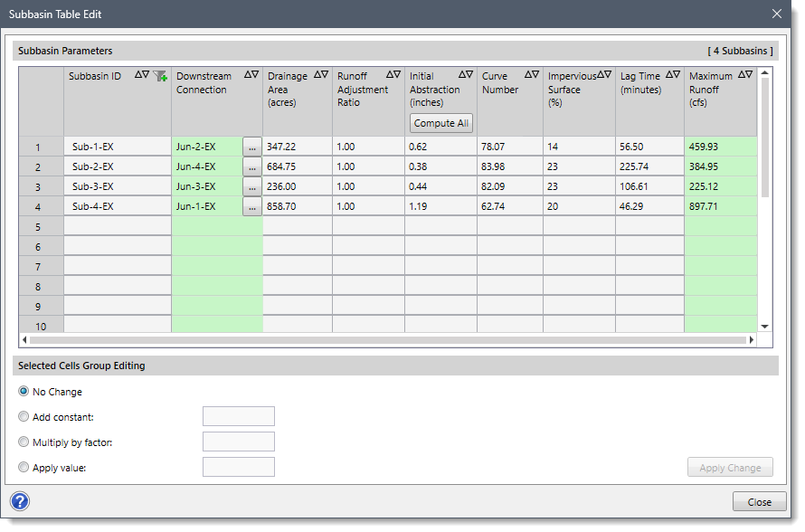
Task: Open the help question mark icon
Action: click(19, 500)
